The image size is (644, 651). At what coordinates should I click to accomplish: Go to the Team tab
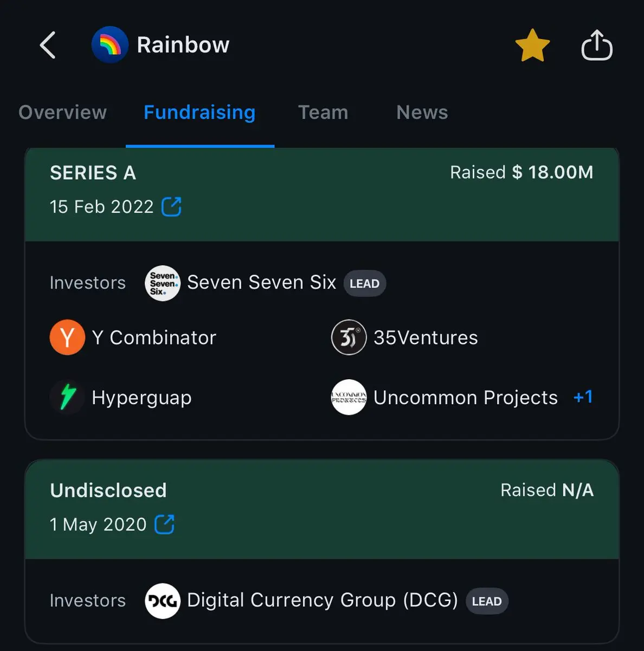pos(323,112)
